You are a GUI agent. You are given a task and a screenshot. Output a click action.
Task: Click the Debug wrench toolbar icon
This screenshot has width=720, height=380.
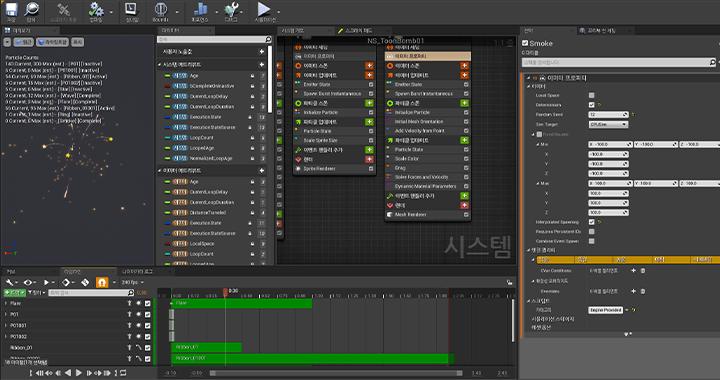point(231,10)
